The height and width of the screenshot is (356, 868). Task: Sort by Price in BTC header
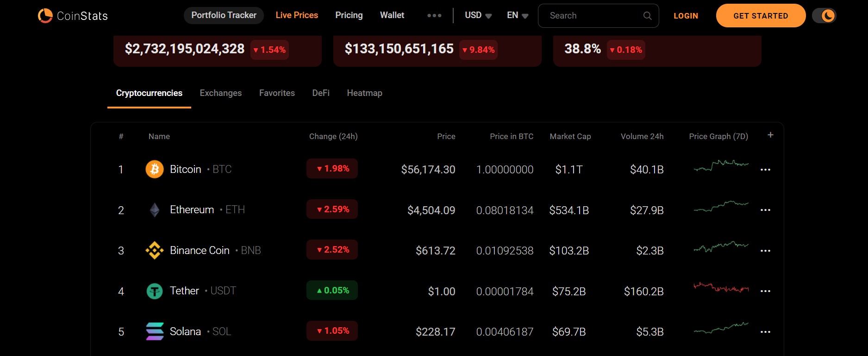click(512, 136)
